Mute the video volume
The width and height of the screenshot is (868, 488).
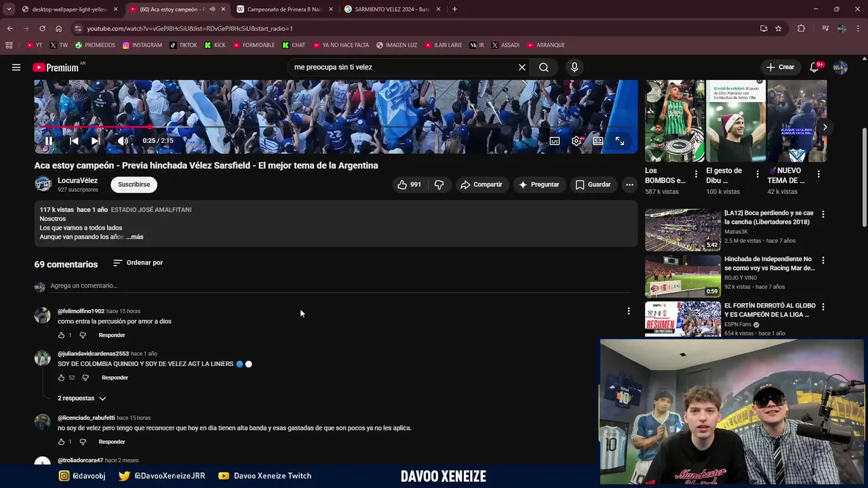click(123, 141)
